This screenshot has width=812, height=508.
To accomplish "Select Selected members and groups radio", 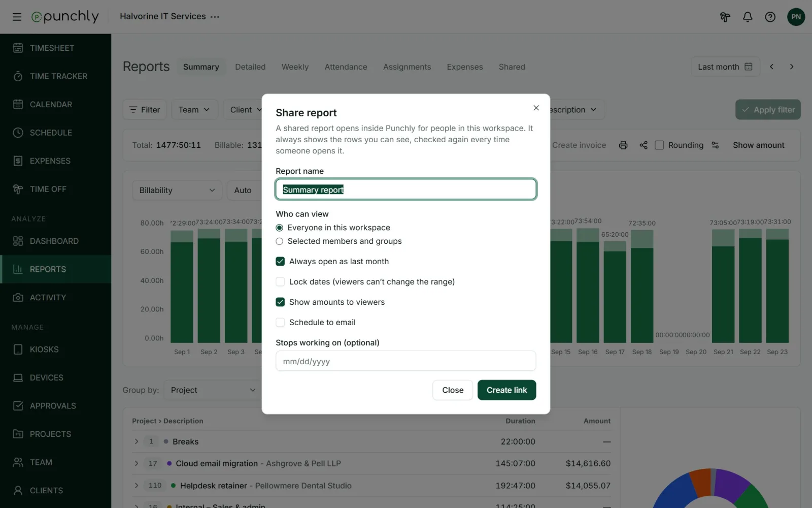I will coord(279,241).
